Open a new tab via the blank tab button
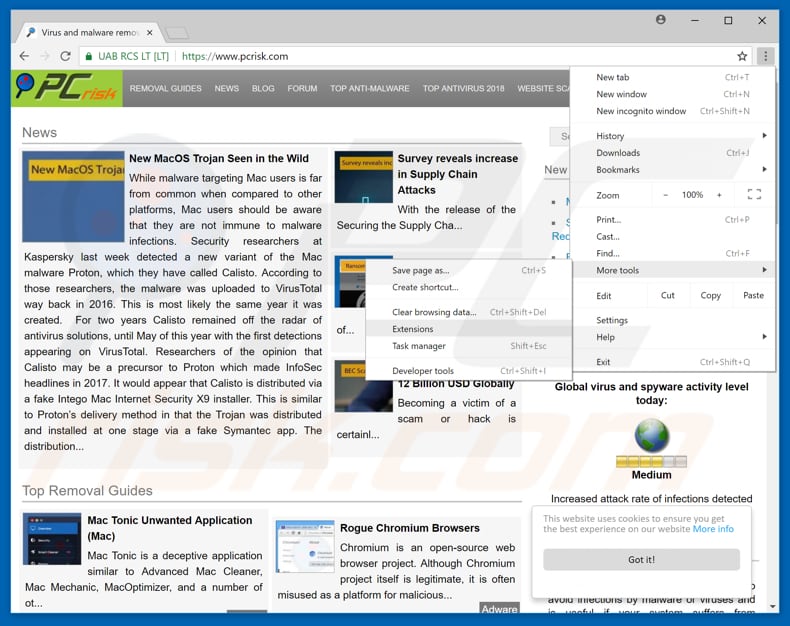 [177, 33]
